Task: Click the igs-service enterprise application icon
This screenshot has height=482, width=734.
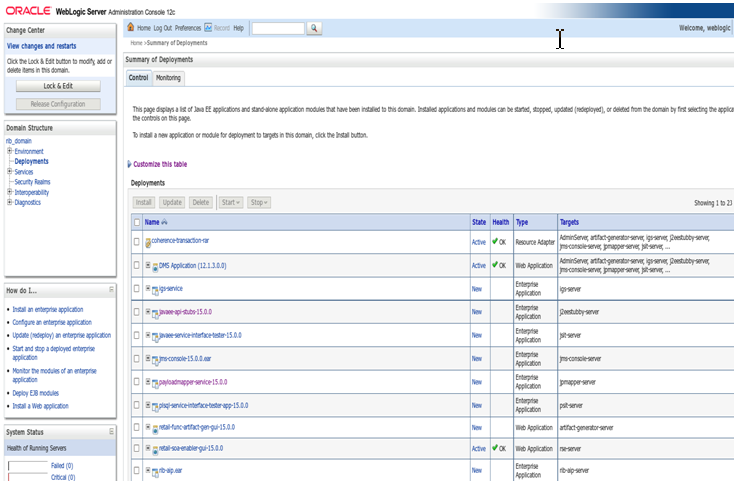Action: [155, 291]
